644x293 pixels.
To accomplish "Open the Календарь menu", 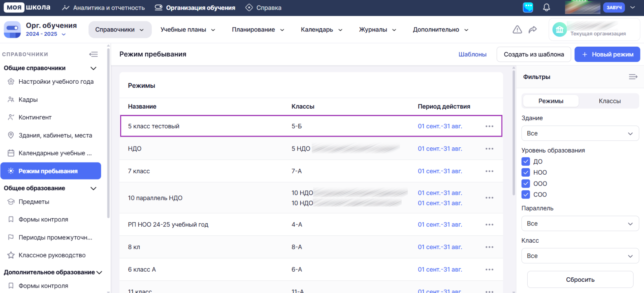I will (322, 30).
